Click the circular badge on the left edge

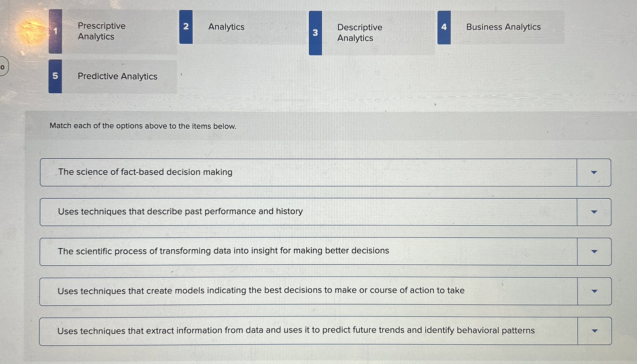3,67
